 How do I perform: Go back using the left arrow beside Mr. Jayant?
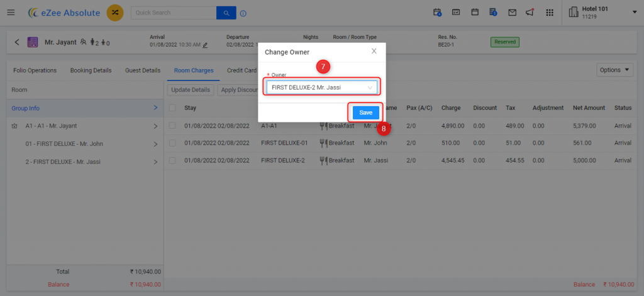click(17, 42)
